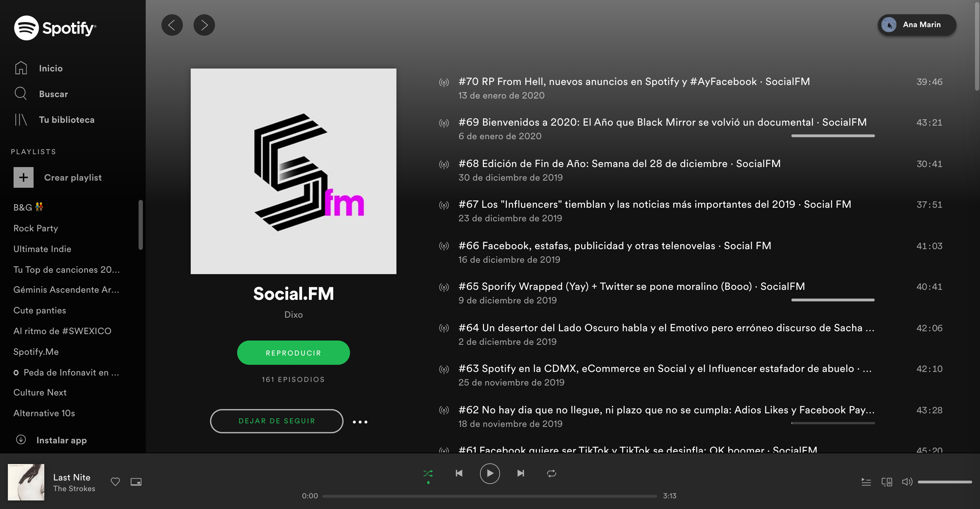Image resolution: width=980 pixels, height=509 pixels.
Task: Click podcast icon of episode #68
Action: pyautogui.click(x=444, y=164)
